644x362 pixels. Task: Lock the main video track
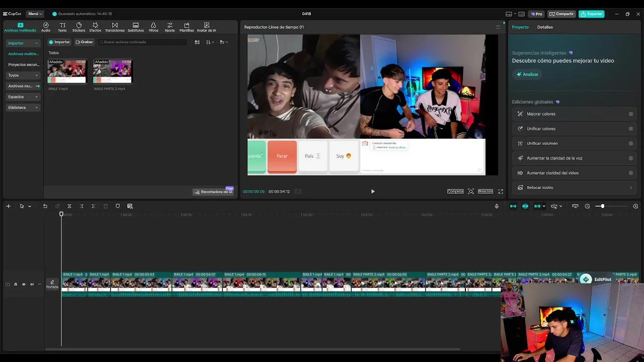tap(16, 285)
